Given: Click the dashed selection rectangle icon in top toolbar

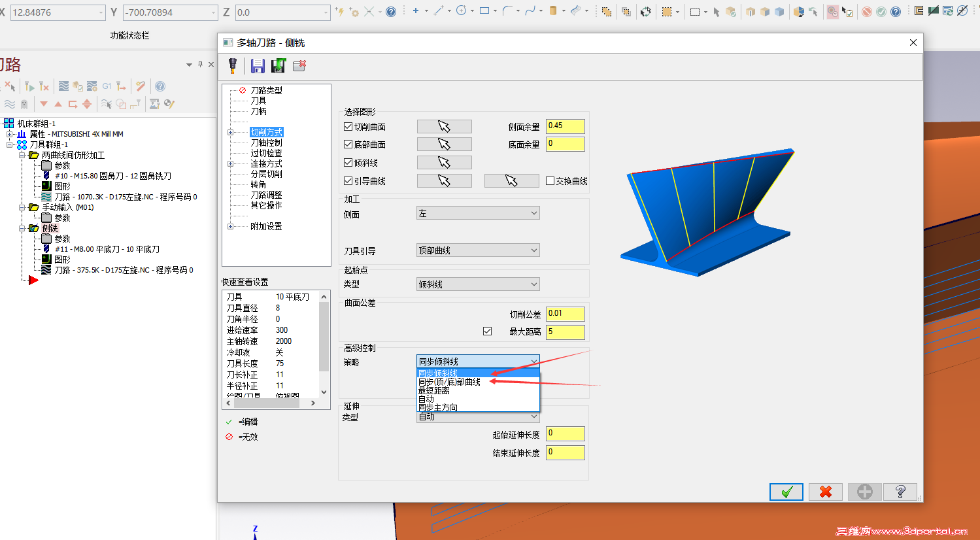Looking at the screenshot, I should click(695, 12).
